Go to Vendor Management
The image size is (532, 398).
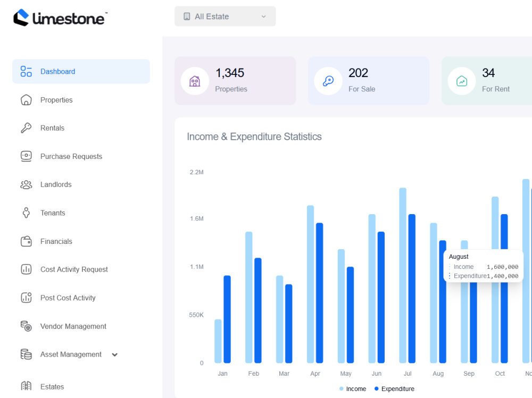[73, 326]
